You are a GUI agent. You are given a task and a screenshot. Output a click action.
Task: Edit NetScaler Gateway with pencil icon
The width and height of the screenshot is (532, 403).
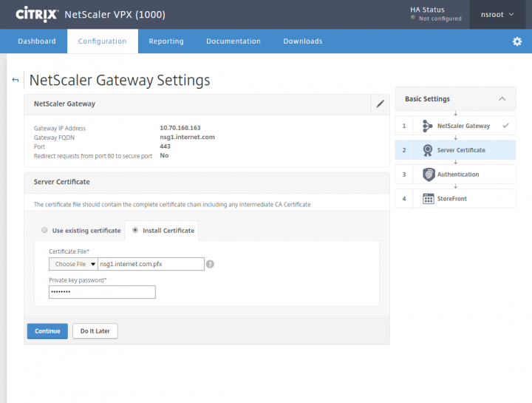pyautogui.click(x=380, y=104)
